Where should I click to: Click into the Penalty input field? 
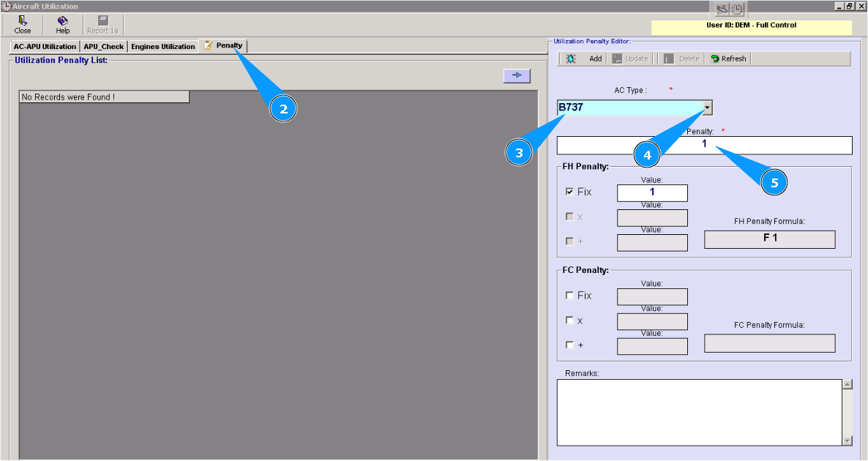point(704,145)
